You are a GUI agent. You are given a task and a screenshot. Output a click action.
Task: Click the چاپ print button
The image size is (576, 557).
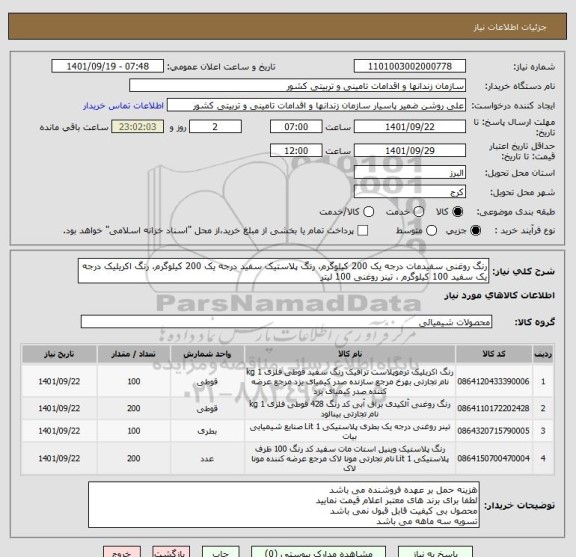[220, 552]
